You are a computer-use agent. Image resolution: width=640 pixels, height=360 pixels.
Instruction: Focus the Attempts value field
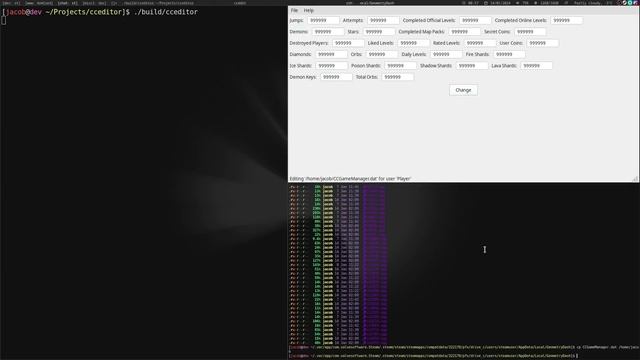383,20
